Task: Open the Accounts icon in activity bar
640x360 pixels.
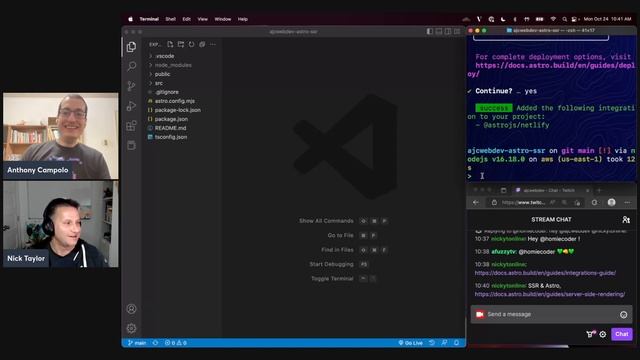Action: pyautogui.click(x=131, y=309)
